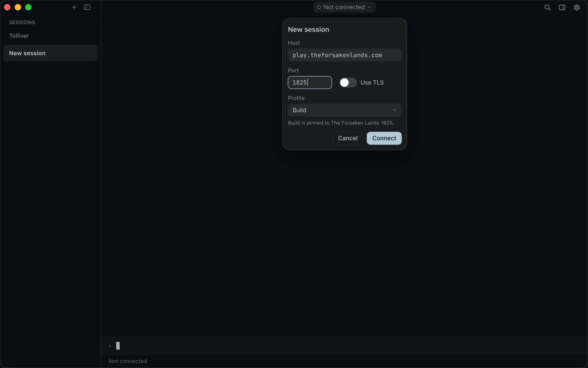Close the window with red button
The width and height of the screenshot is (588, 368).
point(7,7)
